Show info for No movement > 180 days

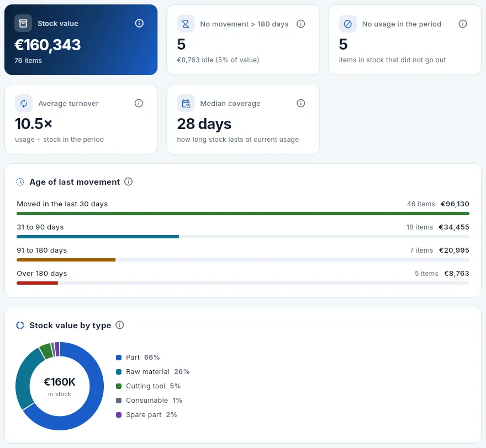click(x=300, y=24)
